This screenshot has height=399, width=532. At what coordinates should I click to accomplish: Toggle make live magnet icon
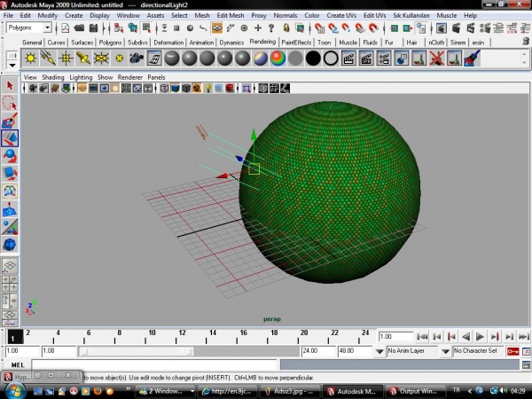(373, 28)
